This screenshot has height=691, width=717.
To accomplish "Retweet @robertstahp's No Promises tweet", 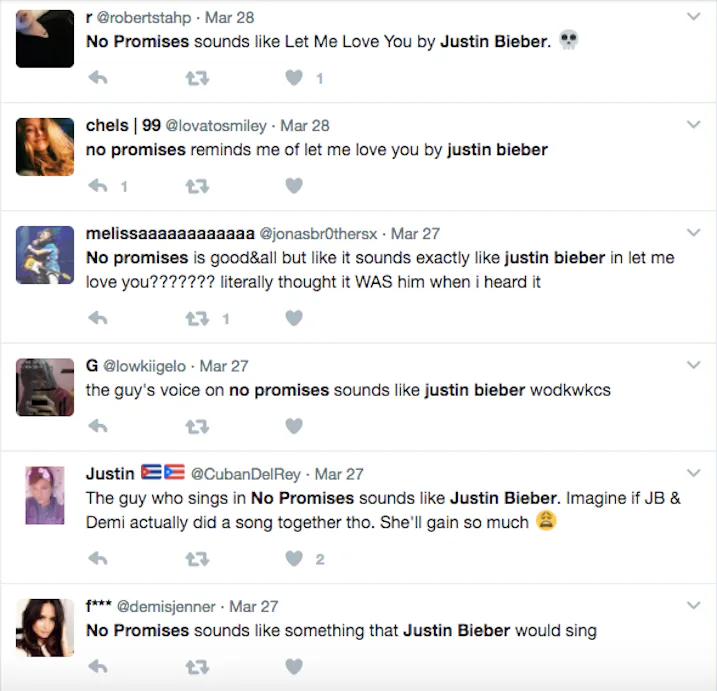I will [x=196, y=77].
